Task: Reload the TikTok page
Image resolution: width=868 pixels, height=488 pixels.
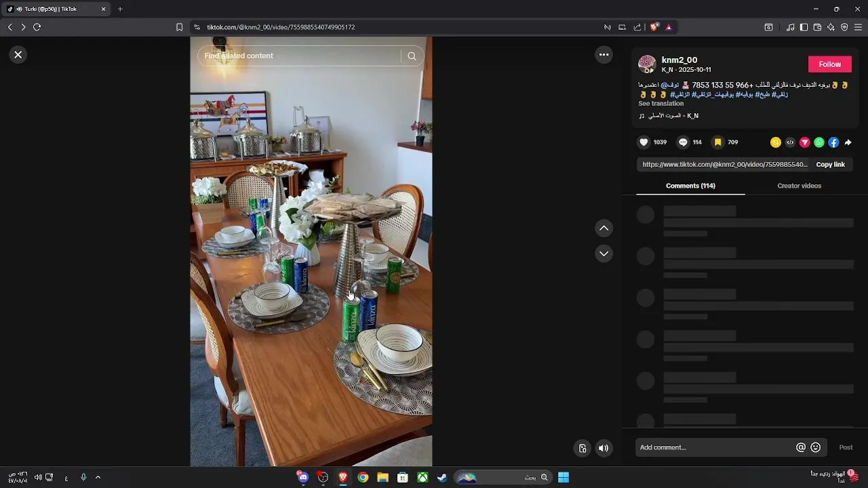Action: (37, 27)
